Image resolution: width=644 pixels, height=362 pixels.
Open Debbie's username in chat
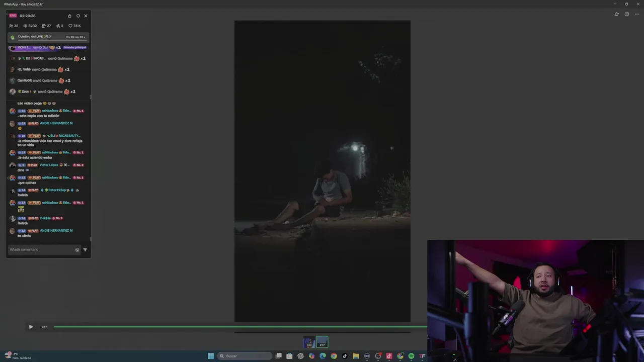[45, 218]
